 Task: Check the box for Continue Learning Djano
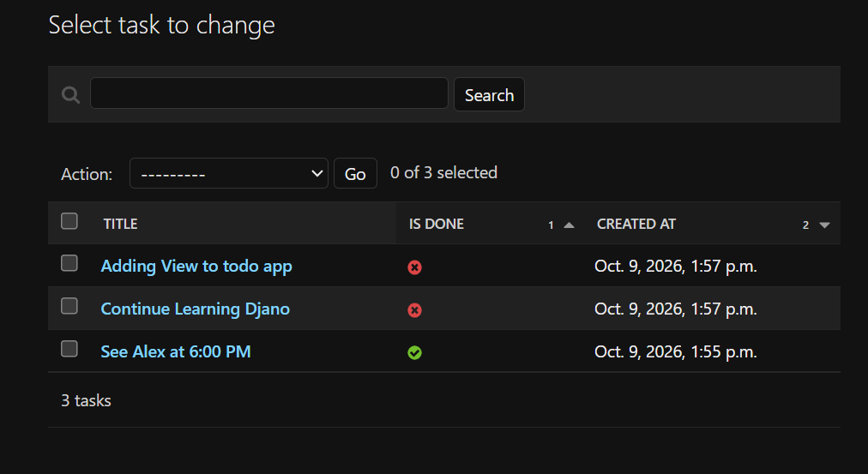click(x=69, y=306)
